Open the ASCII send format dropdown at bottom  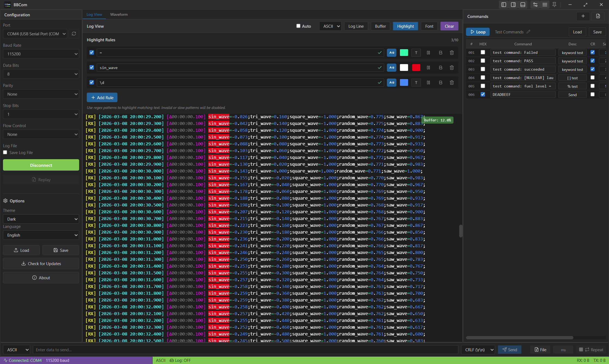pyautogui.click(x=16, y=350)
